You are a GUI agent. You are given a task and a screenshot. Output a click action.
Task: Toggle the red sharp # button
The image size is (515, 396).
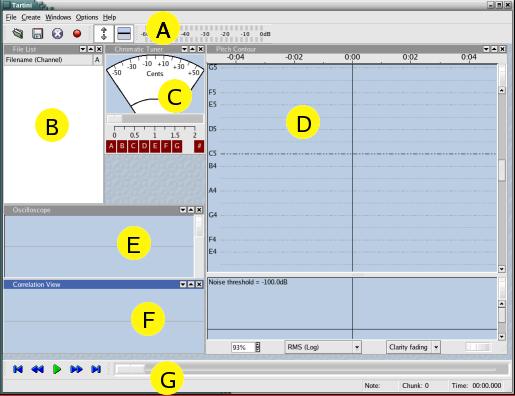(x=199, y=146)
